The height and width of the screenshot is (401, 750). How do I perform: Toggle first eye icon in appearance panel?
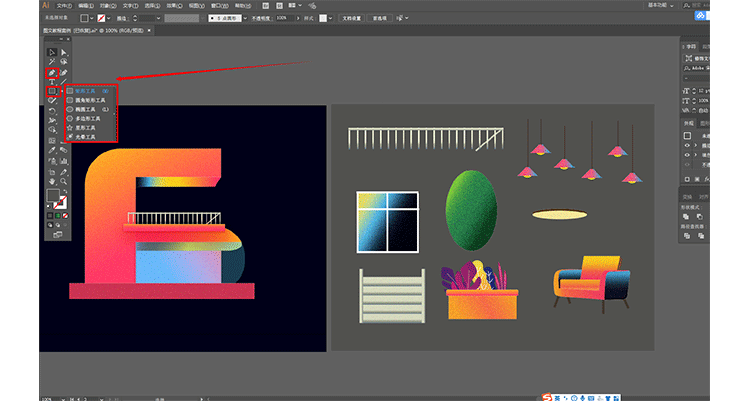click(x=687, y=146)
